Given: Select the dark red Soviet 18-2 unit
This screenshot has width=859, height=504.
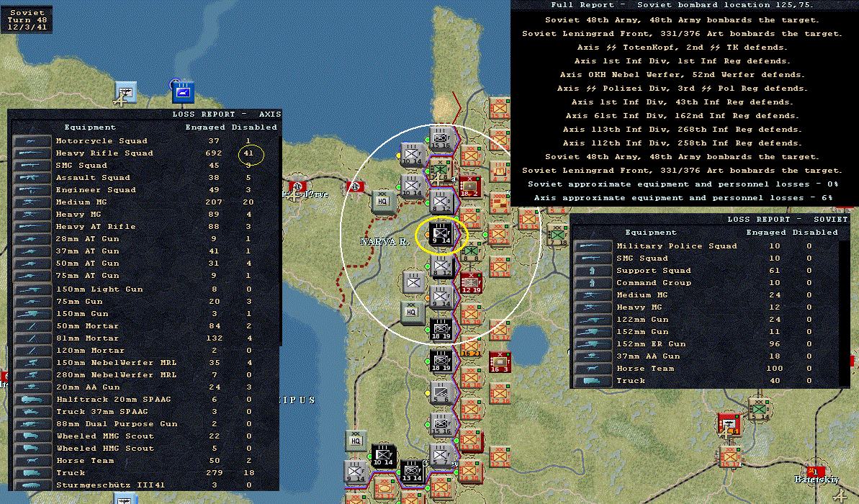Looking at the screenshot, I should [x=470, y=185].
